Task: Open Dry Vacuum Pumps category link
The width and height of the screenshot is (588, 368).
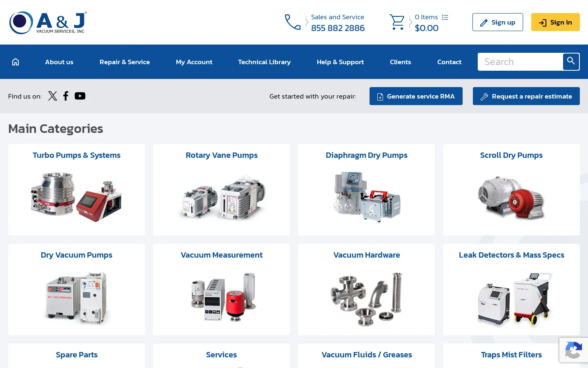Action: pyautogui.click(x=76, y=255)
